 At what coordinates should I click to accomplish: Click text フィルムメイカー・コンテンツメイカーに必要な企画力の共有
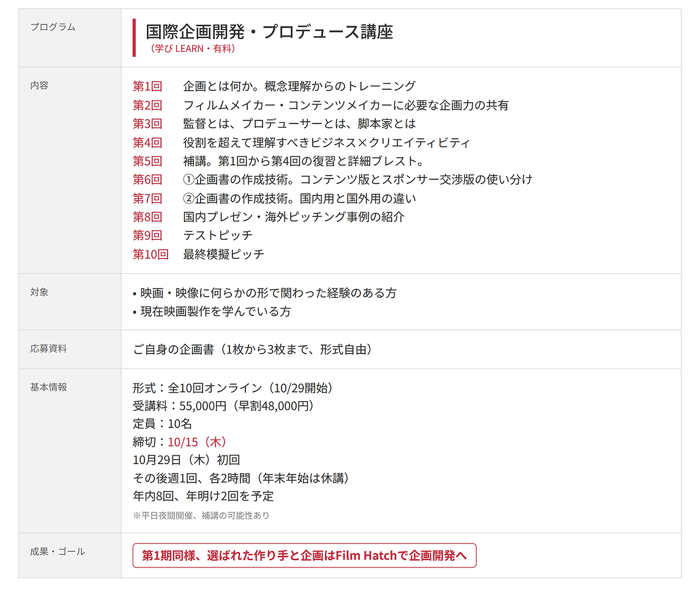(346, 105)
